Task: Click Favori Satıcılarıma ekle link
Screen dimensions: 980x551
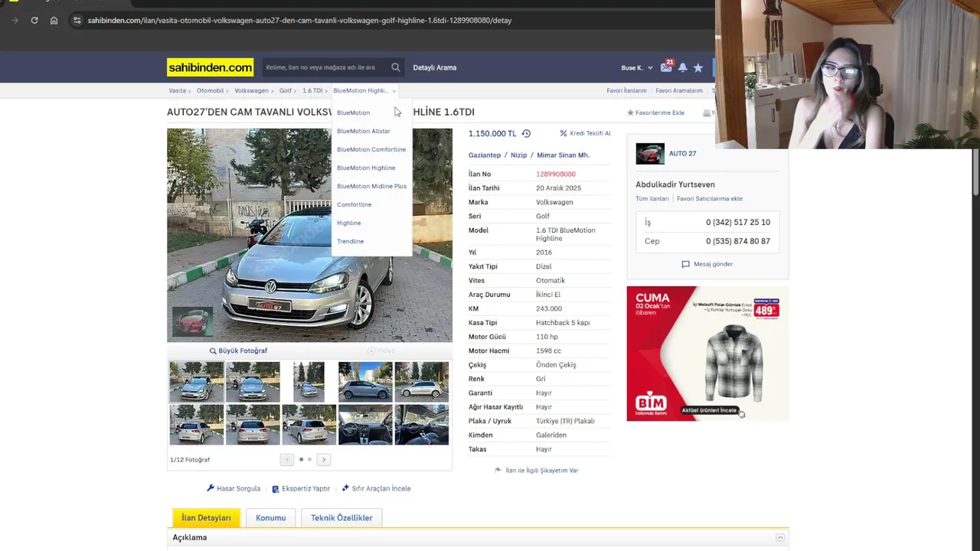Action: tap(710, 199)
